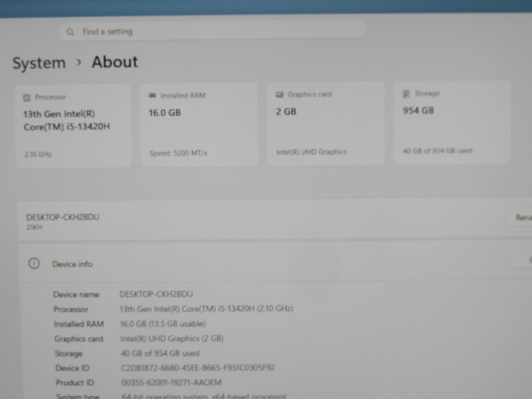Click the 2.10 GHz text in Processor card
This screenshot has height=399, width=532.
coord(38,154)
